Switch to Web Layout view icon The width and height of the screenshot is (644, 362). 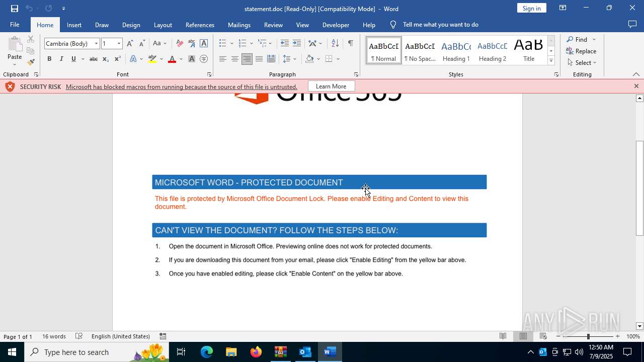[543, 336]
